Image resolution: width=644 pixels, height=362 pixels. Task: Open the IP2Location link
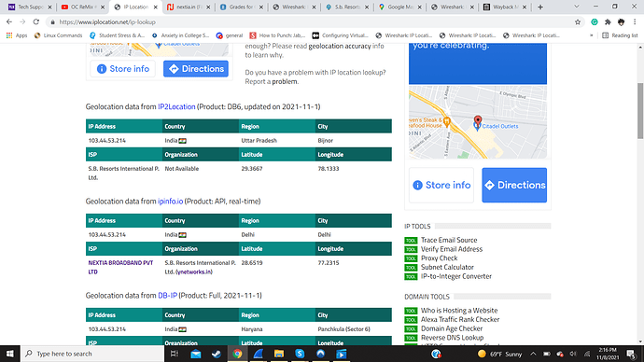point(176,106)
